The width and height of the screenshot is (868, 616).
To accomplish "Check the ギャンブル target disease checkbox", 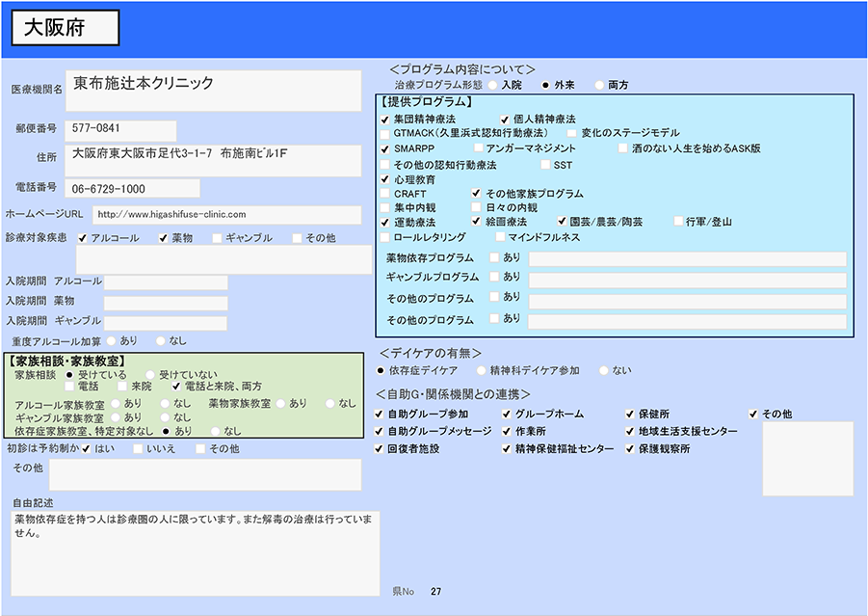I will pyautogui.click(x=217, y=238).
